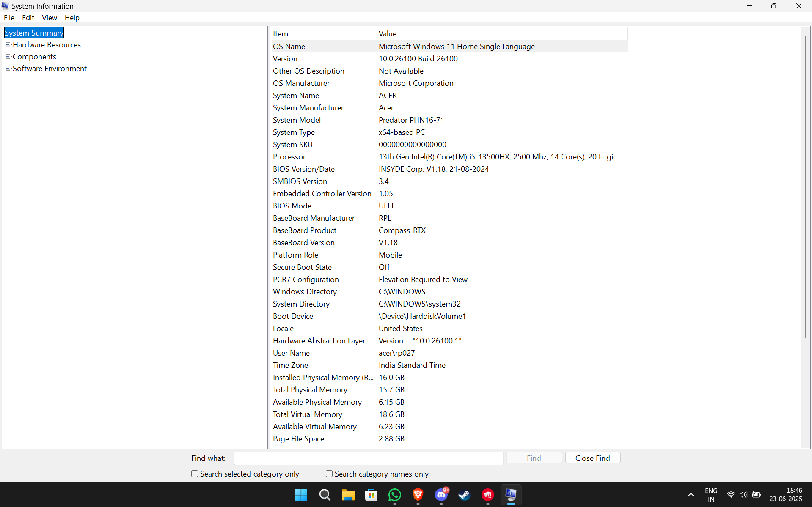Enable Search selected category only checkbox
This screenshot has width=812, height=507.
pos(195,474)
